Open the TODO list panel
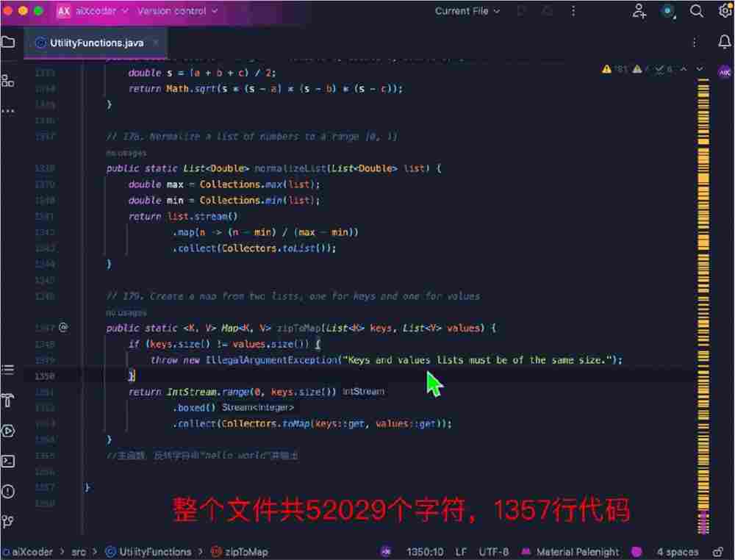Viewport: 735px width, 560px height. [10, 370]
